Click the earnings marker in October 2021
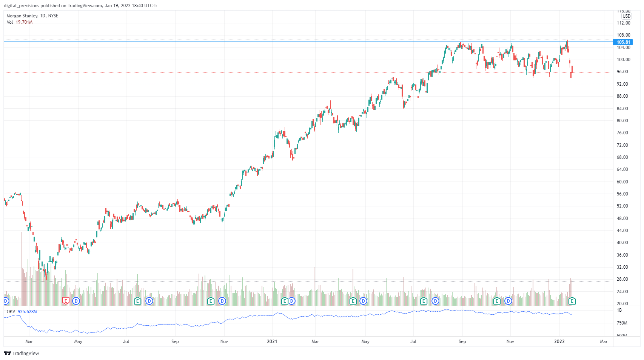 tap(497, 301)
